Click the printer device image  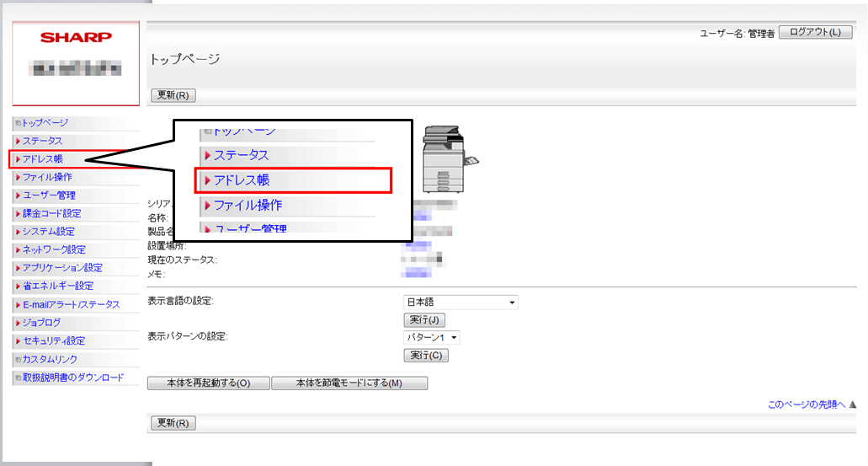pyautogui.click(x=447, y=155)
